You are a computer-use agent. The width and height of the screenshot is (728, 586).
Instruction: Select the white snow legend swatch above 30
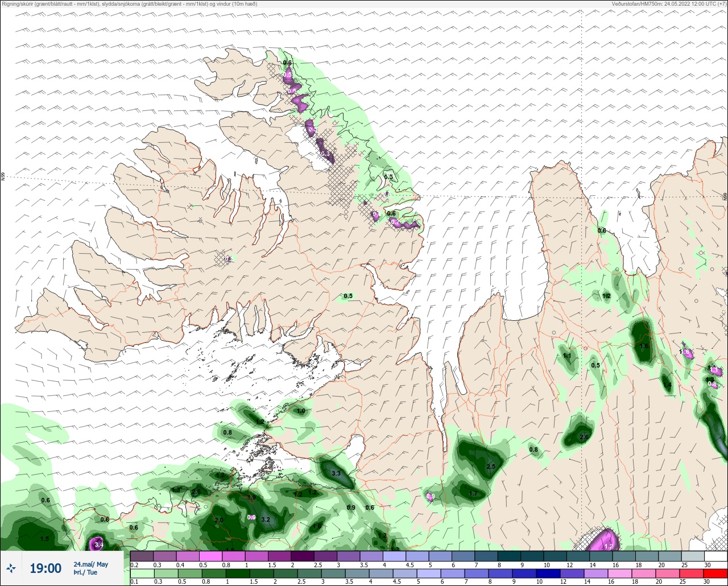(715, 556)
